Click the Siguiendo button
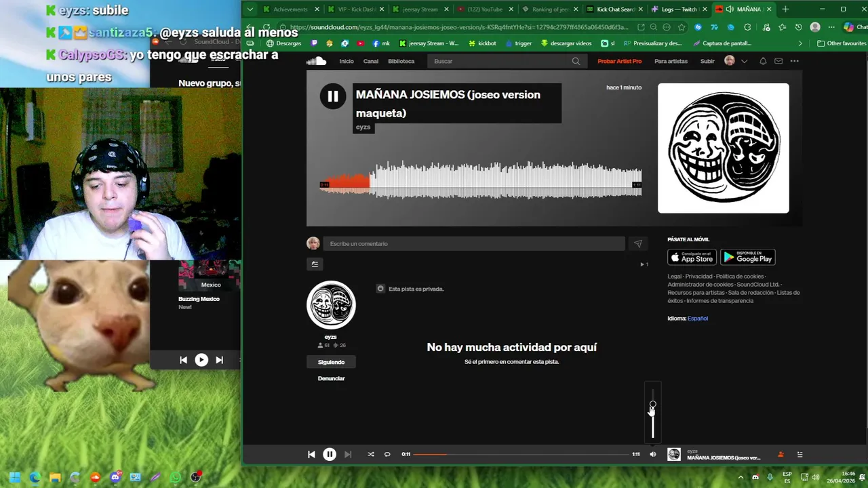This screenshot has height=488, width=868. 331,362
